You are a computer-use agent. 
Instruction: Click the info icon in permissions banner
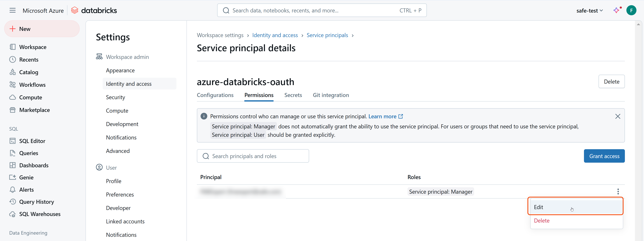point(204,116)
